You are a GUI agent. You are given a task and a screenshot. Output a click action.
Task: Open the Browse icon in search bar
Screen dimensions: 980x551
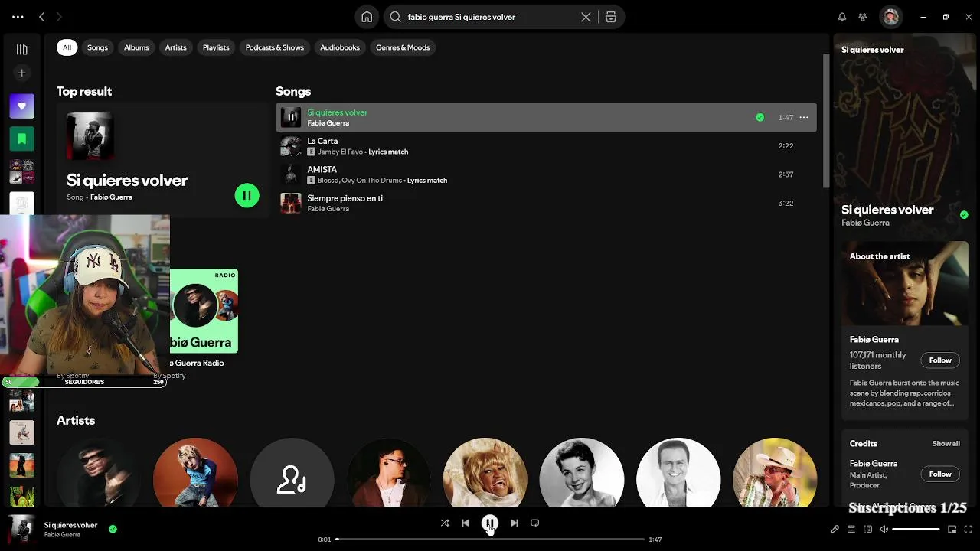pos(611,17)
